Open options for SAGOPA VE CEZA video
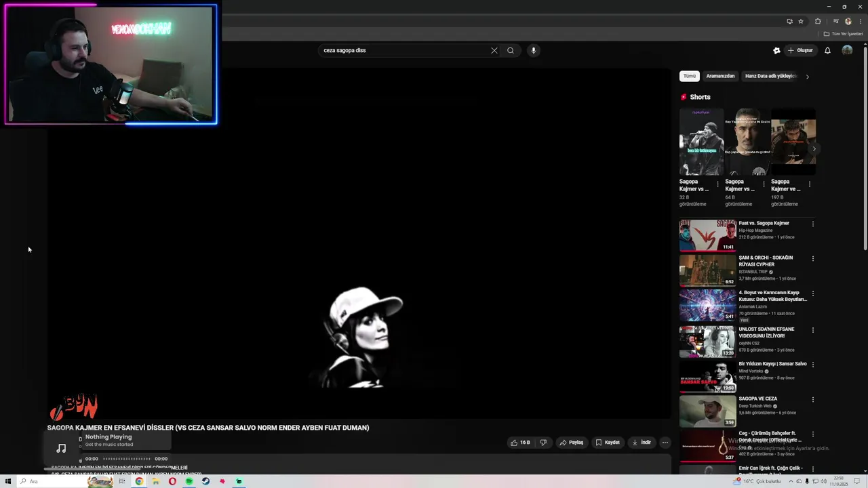 813,399
